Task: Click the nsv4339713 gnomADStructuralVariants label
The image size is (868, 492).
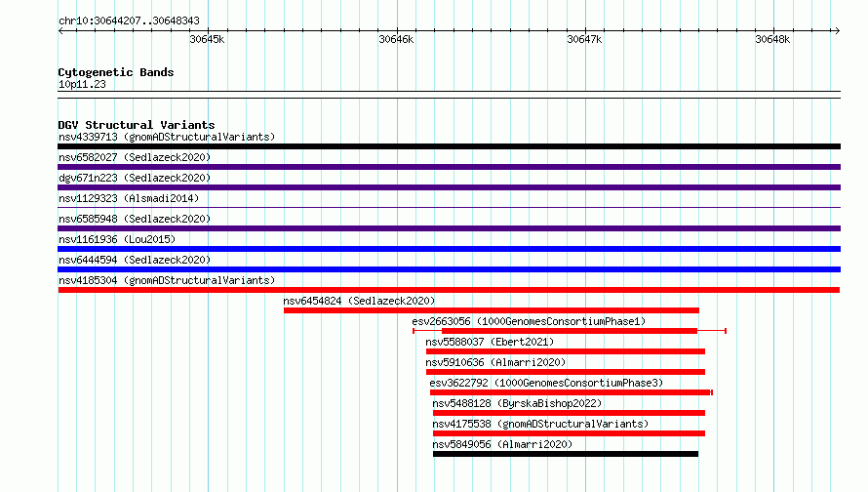Action: [x=167, y=137]
